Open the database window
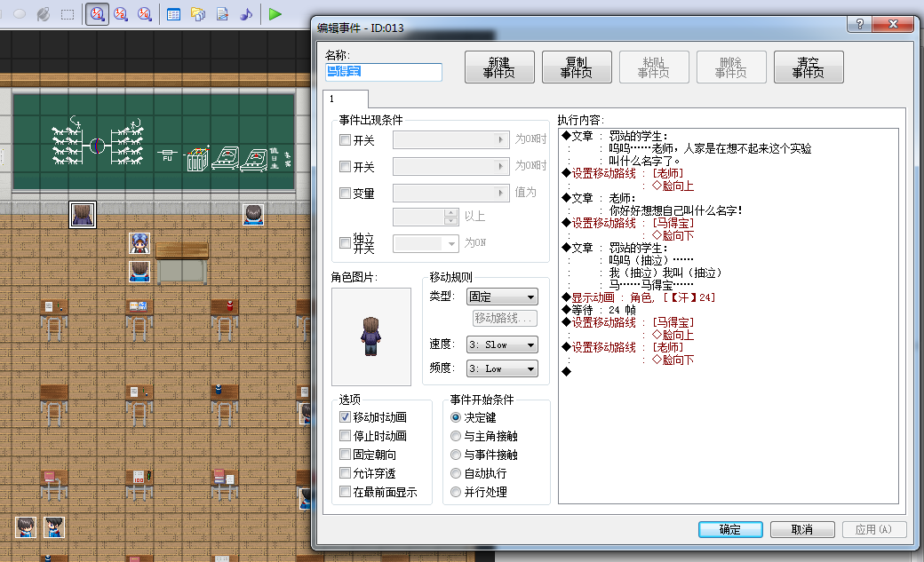924x562 pixels. pos(174,14)
